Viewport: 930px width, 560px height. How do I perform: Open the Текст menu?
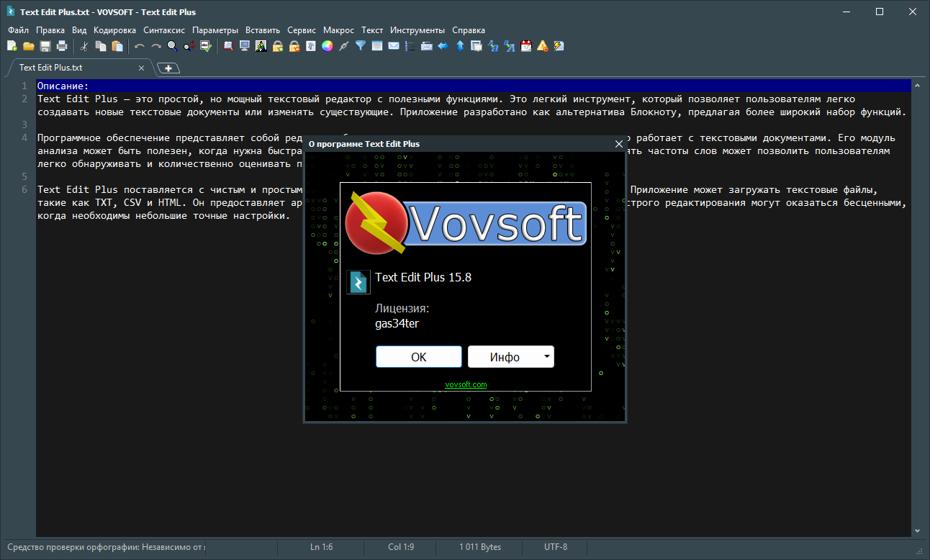point(372,30)
